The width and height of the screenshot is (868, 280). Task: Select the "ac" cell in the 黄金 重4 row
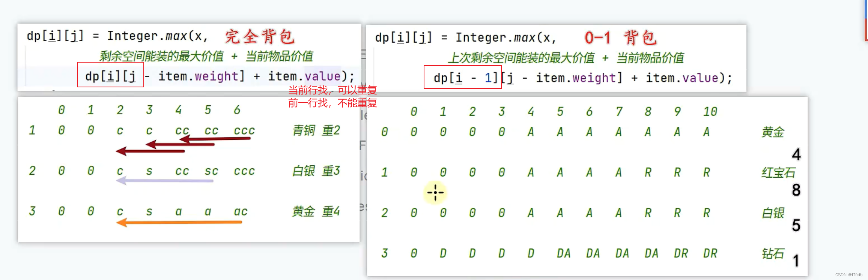pyautogui.click(x=241, y=212)
